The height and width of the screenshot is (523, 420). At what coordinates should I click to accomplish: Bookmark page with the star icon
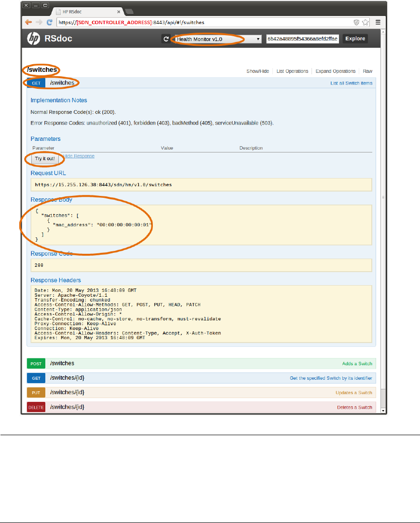point(366,22)
